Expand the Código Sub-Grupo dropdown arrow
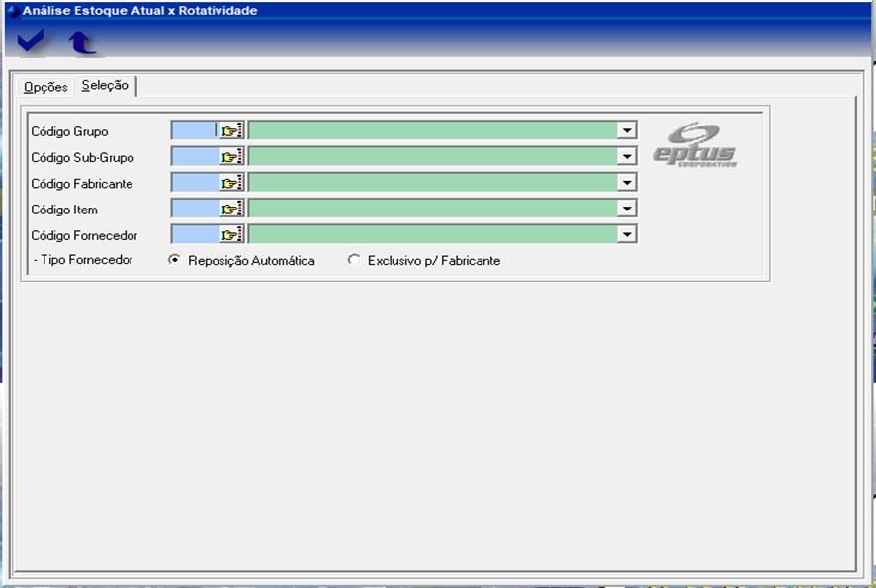 626,156
